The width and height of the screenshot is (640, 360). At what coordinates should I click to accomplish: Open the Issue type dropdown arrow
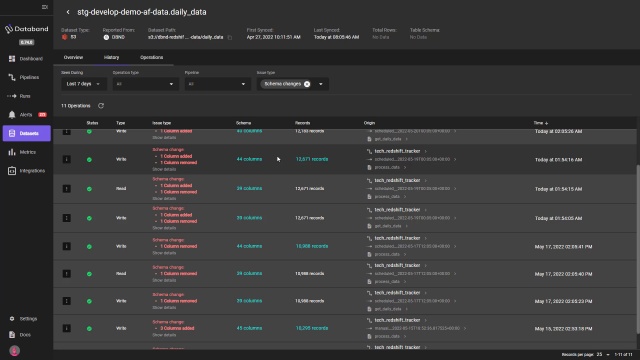pos(321,84)
